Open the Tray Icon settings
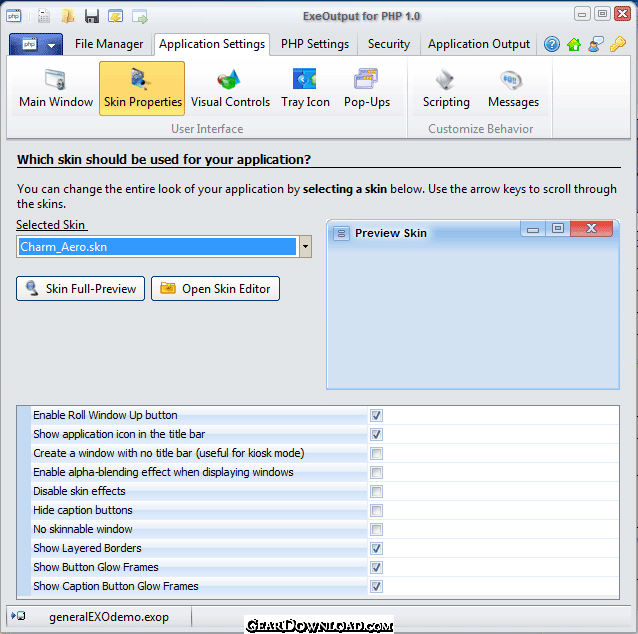 [x=305, y=88]
